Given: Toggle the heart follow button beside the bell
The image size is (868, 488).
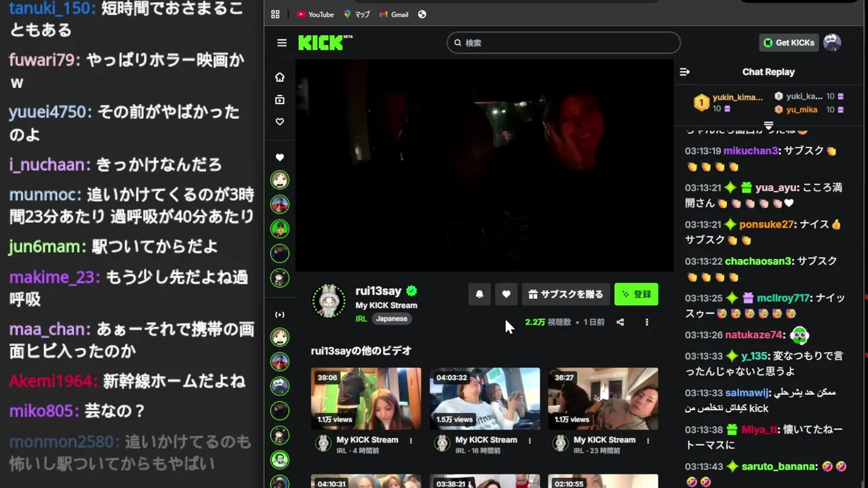Looking at the screenshot, I should coord(506,294).
